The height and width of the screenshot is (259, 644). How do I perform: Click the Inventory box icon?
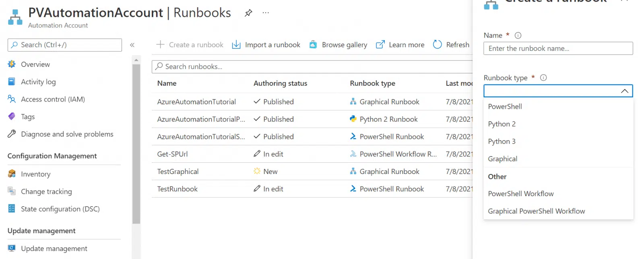click(x=12, y=174)
